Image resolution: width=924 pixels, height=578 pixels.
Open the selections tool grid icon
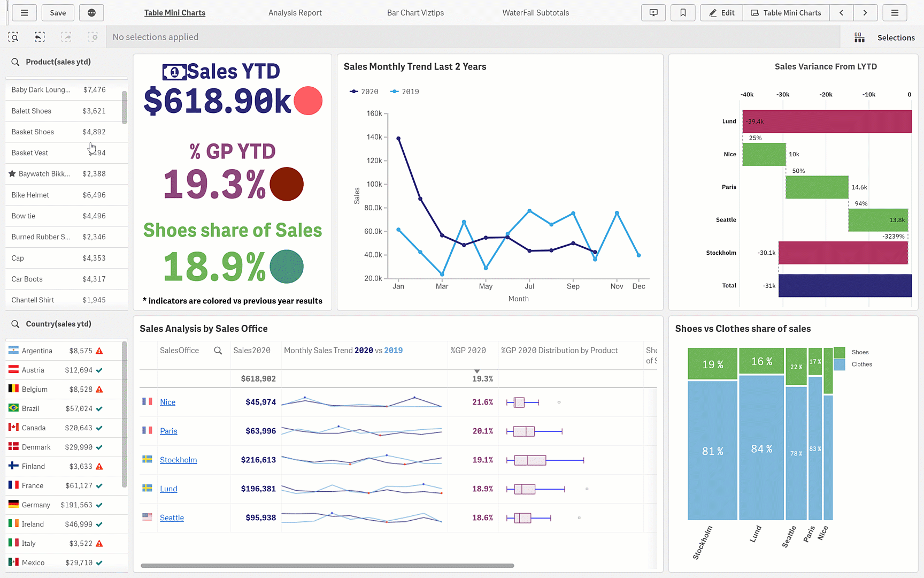[x=859, y=37]
